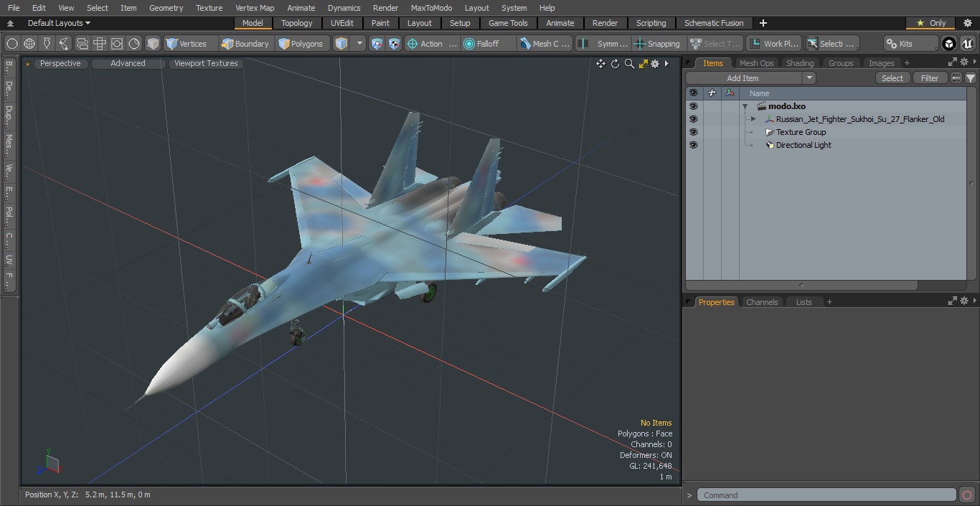The image size is (980, 506).
Task: Click the radial sweep circle icon
Action: [x=134, y=44]
